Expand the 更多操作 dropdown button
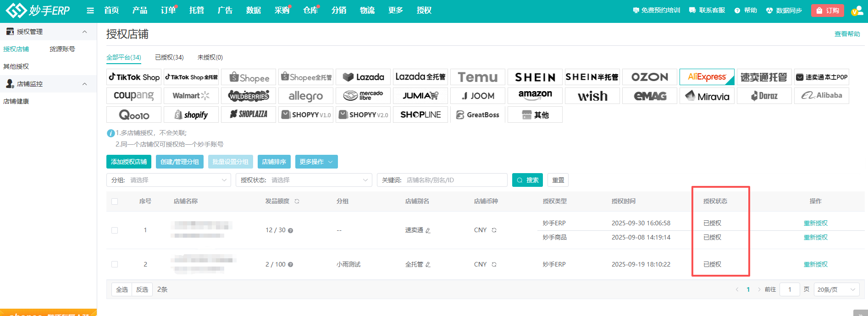 pyautogui.click(x=316, y=162)
